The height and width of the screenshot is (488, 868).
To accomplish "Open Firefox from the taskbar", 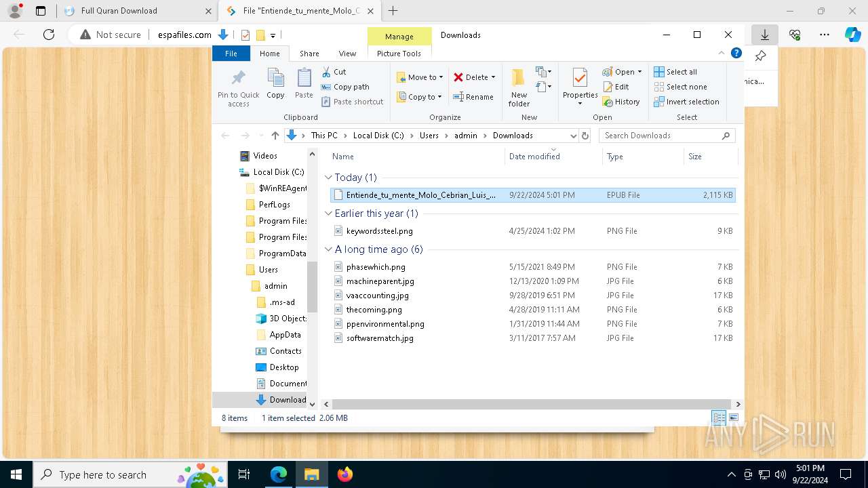I will pos(344,474).
